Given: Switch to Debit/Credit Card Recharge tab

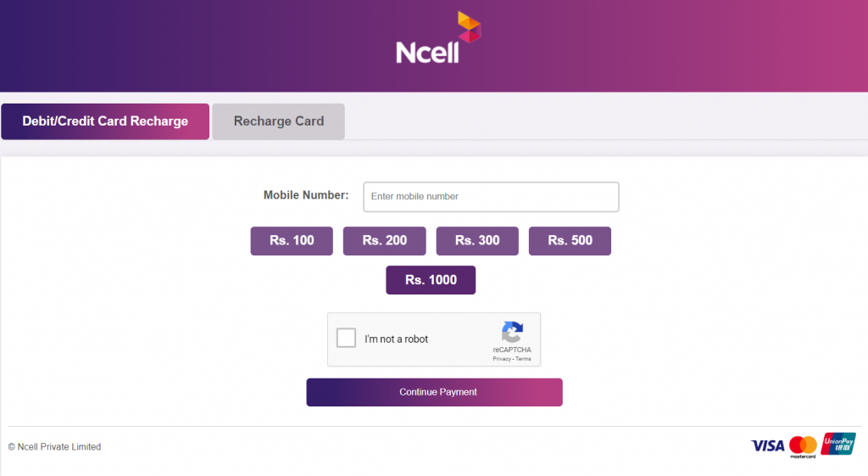Looking at the screenshot, I should (105, 121).
